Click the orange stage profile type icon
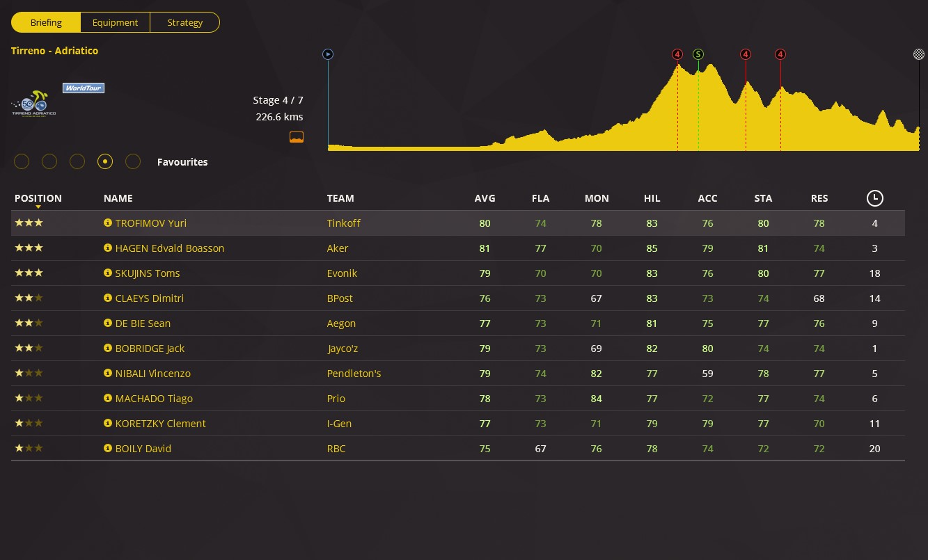The image size is (928, 560). pyautogui.click(x=297, y=137)
